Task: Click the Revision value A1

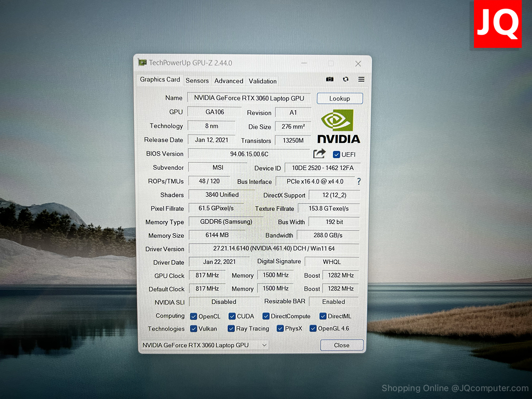Action: (x=293, y=113)
